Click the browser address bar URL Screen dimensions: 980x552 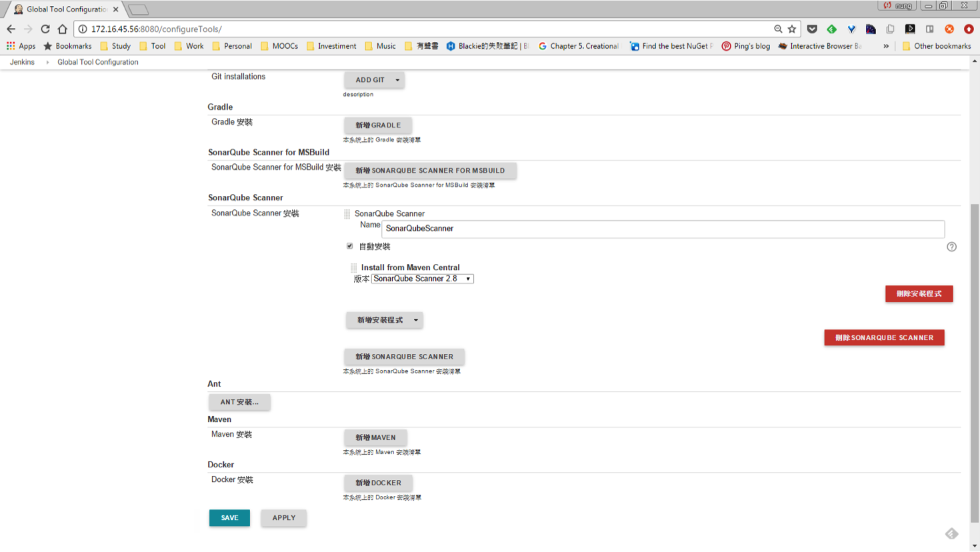click(157, 29)
